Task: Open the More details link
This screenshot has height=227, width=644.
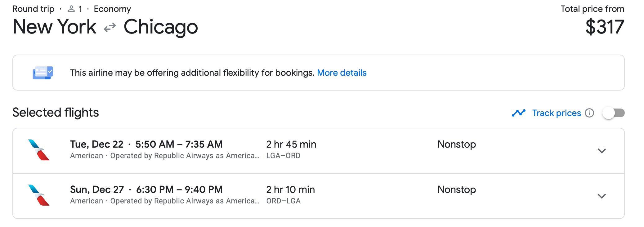Action: [x=342, y=73]
